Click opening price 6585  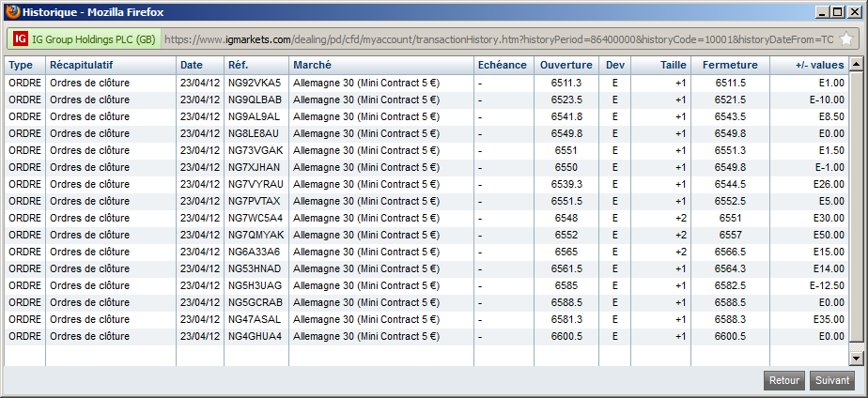pyautogui.click(x=566, y=285)
